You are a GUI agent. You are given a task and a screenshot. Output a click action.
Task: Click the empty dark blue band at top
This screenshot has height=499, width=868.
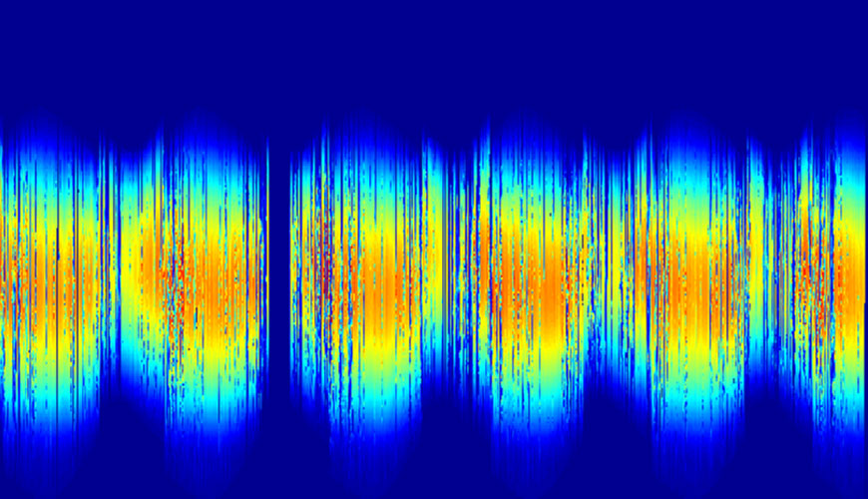point(434,50)
